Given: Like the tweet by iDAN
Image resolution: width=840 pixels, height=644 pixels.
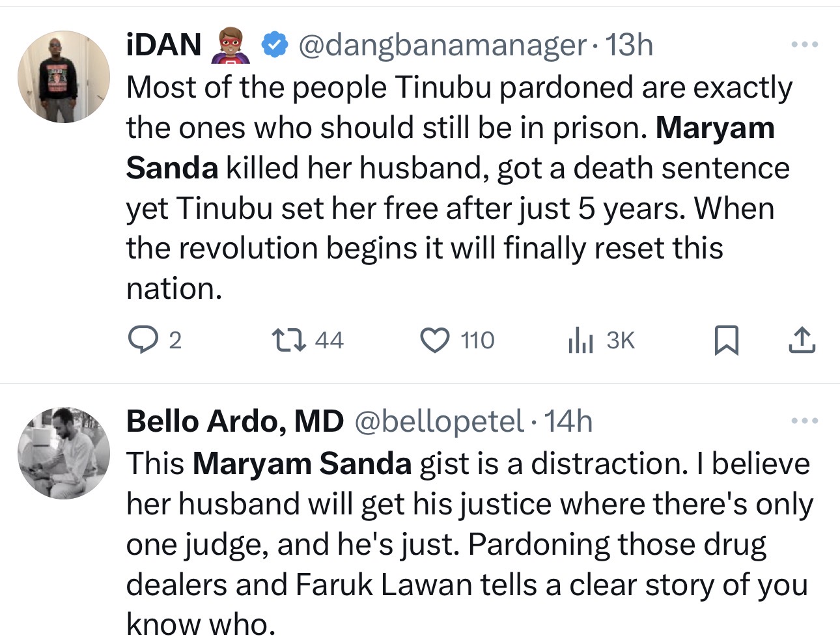Looking at the screenshot, I should (x=434, y=340).
